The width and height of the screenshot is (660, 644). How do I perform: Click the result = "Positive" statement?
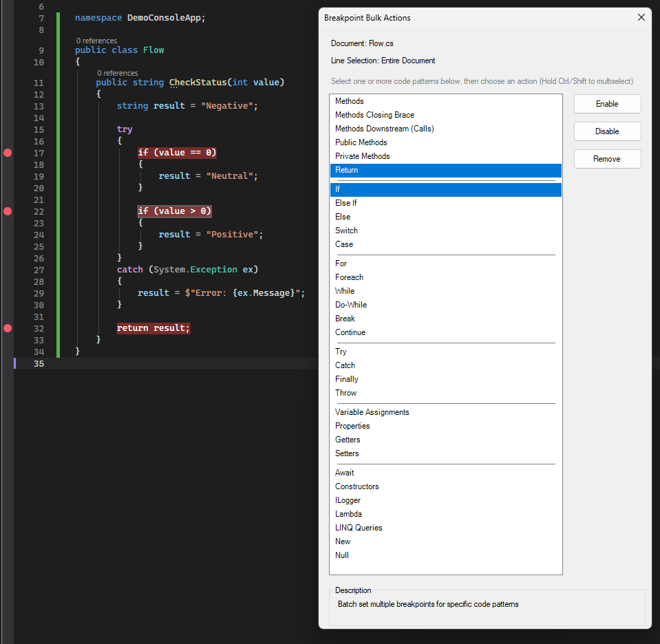(x=211, y=235)
